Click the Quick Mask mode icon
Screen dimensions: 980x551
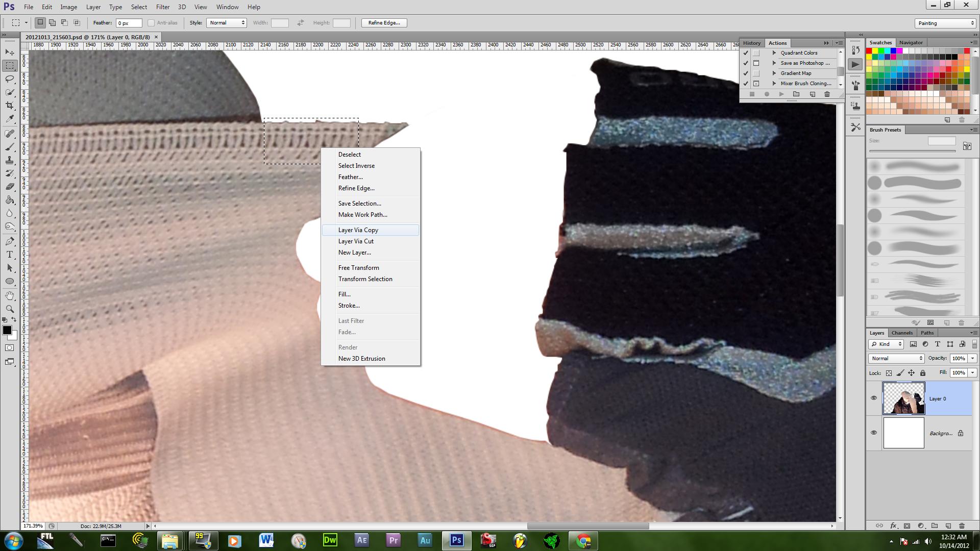pyautogui.click(x=10, y=348)
